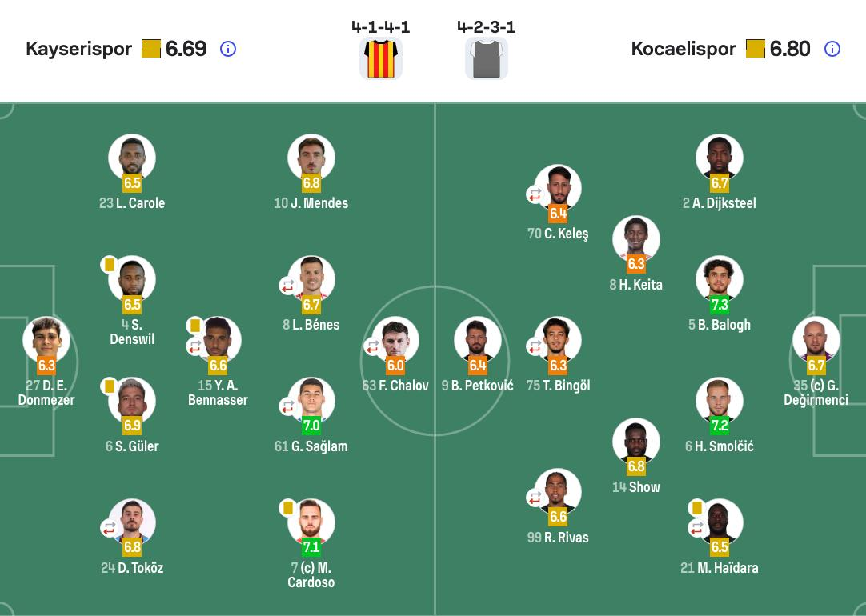
Task: Click the Kayserispor team name
Action: click(78, 49)
